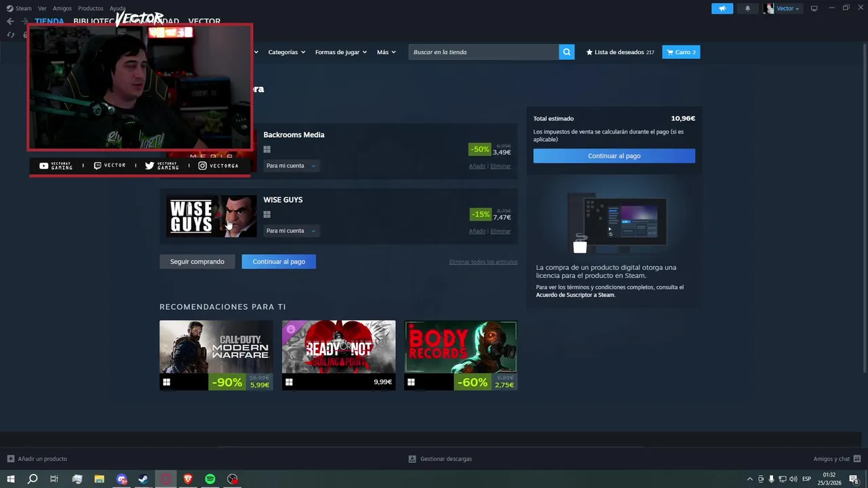Screen dimensions: 868x488
Task: Open the Productos menu
Action: click(x=90, y=8)
